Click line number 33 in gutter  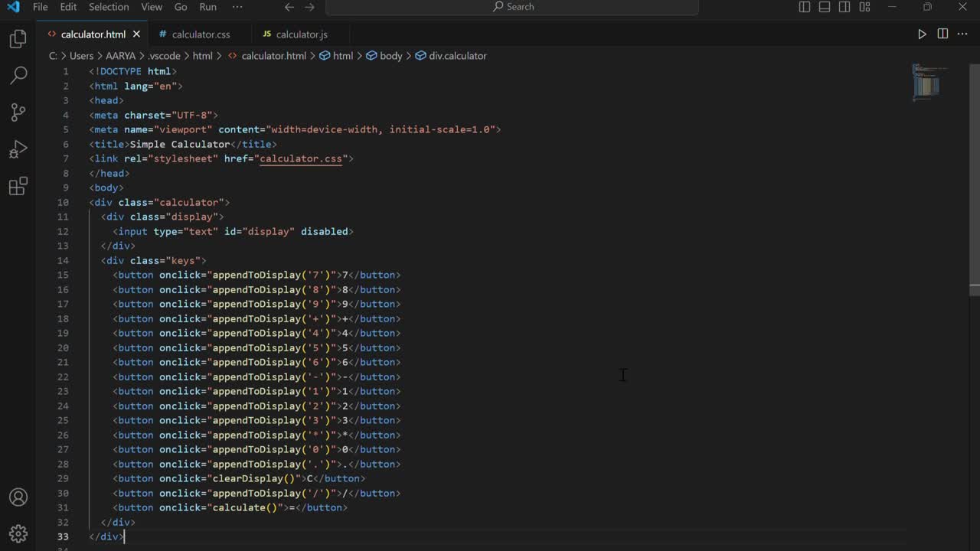click(x=63, y=536)
